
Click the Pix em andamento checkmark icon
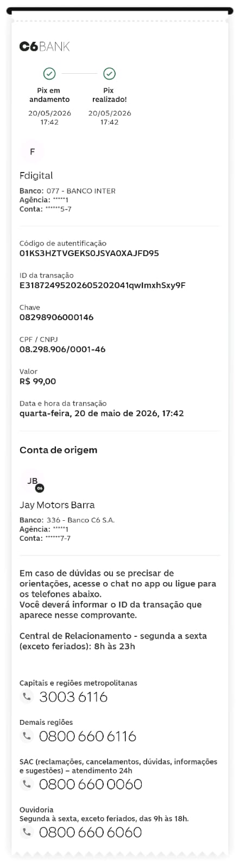point(49,73)
